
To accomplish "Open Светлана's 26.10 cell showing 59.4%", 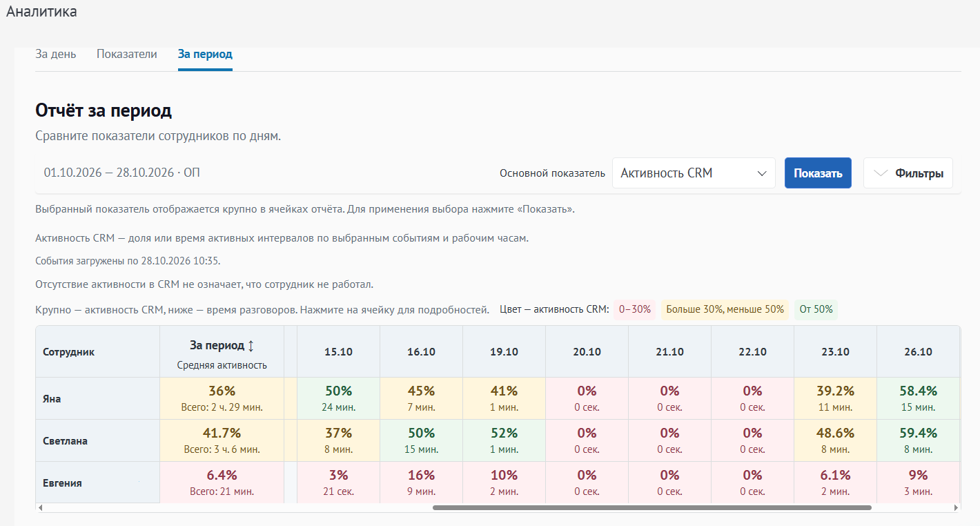I will pyautogui.click(x=918, y=440).
